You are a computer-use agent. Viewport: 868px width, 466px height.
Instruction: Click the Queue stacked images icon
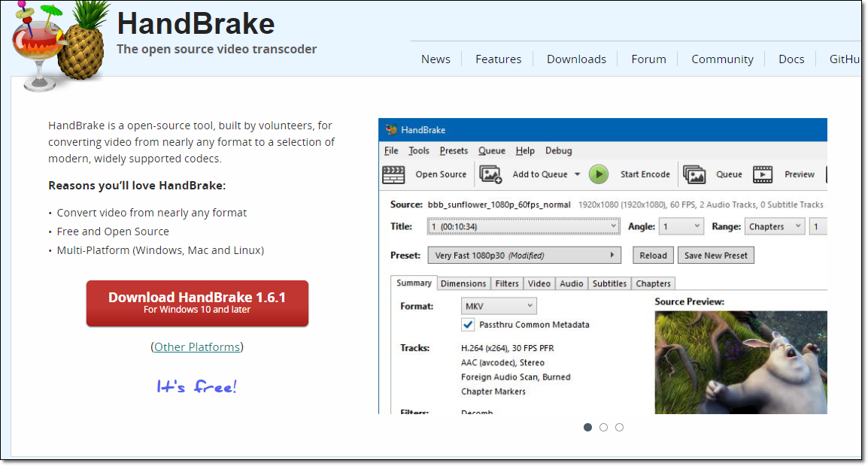click(x=694, y=174)
